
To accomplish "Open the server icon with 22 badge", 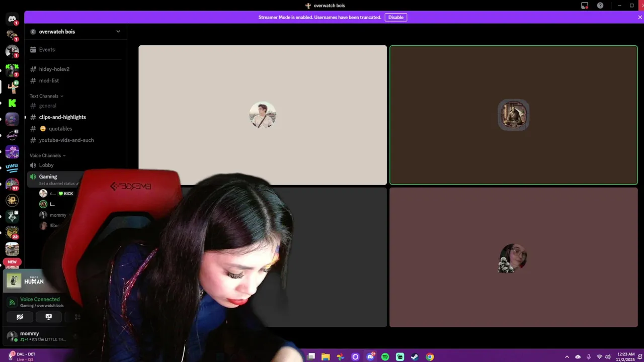I will tap(12, 232).
